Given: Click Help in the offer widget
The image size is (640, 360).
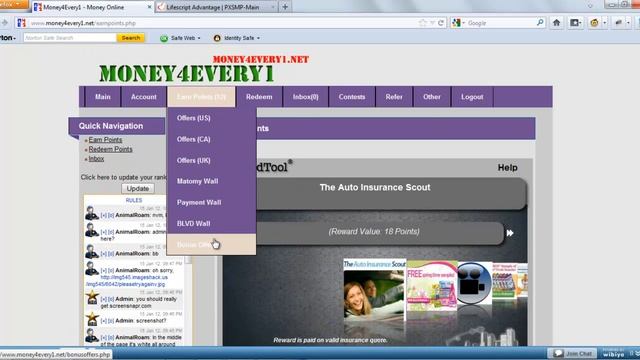Looking at the screenshot, I should coord(507,168).
